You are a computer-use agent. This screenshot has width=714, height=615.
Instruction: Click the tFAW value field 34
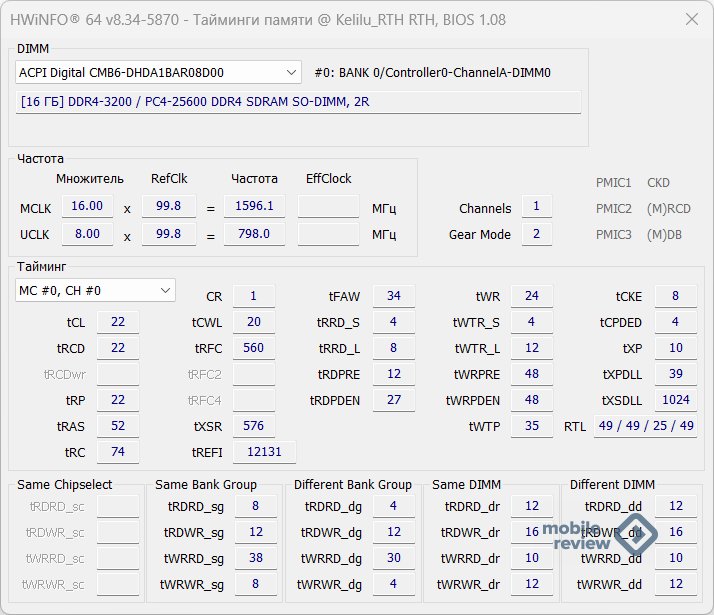(394, 296)
